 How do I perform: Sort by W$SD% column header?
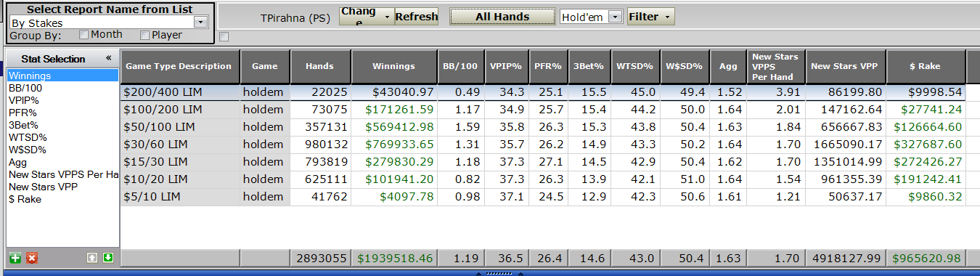[685, 66]
